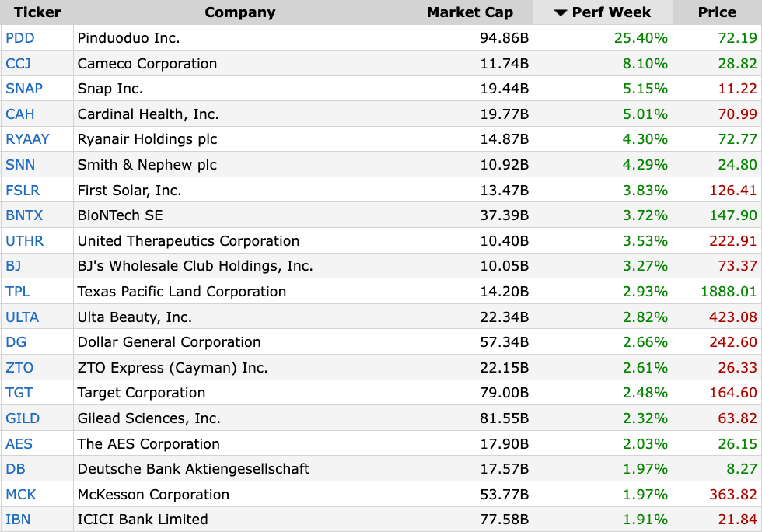This screenshot has width=762, height=532.
Task: Sort by the Company column header
Action: tap(240, 12)
